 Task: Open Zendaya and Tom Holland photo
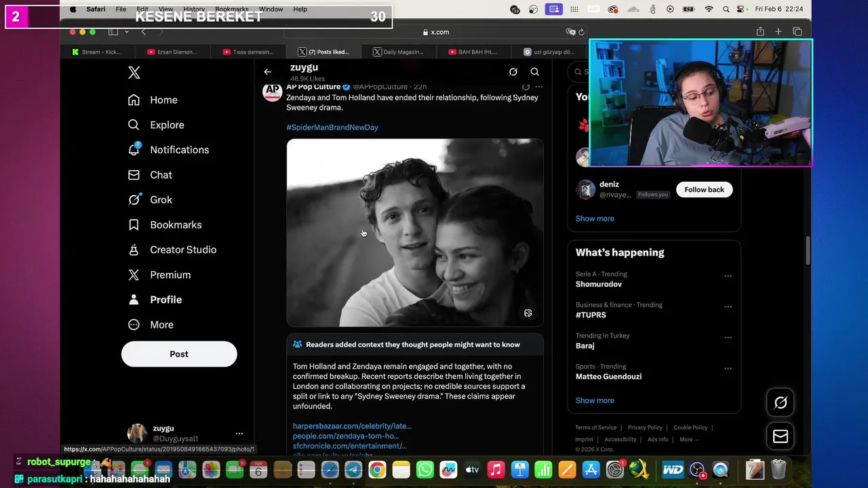click(x=415, y=232)
